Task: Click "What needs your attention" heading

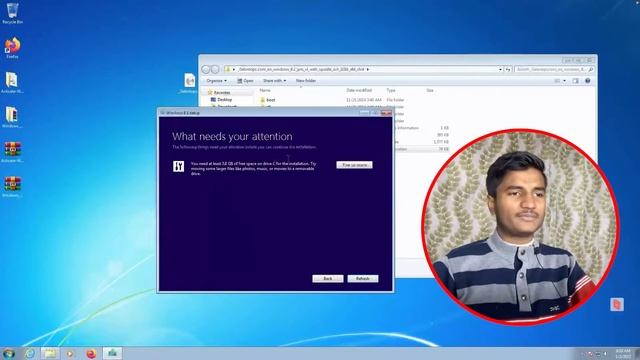Action: click(232, 136)
